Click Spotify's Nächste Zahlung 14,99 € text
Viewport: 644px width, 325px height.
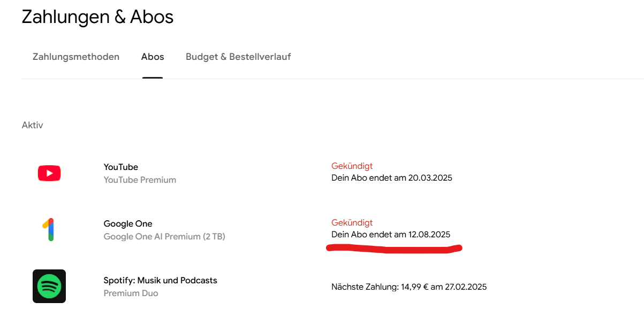[x=409, y=287]
